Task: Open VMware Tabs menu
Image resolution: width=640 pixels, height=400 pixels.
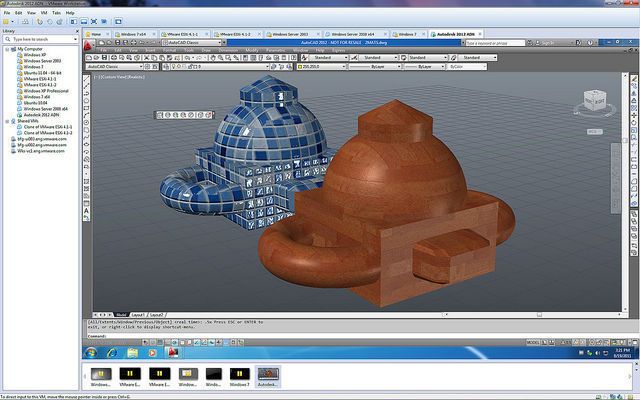Action: [56, 13]
